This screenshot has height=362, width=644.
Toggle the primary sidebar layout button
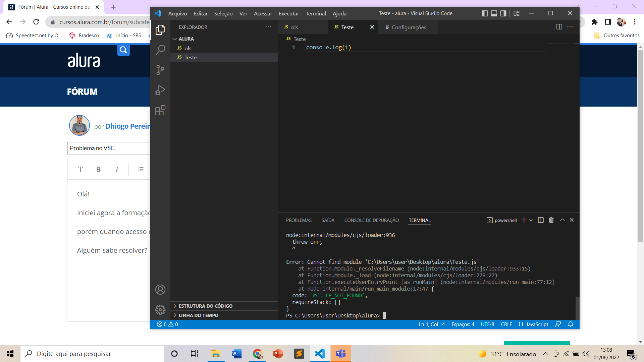(x=485, y=13)
